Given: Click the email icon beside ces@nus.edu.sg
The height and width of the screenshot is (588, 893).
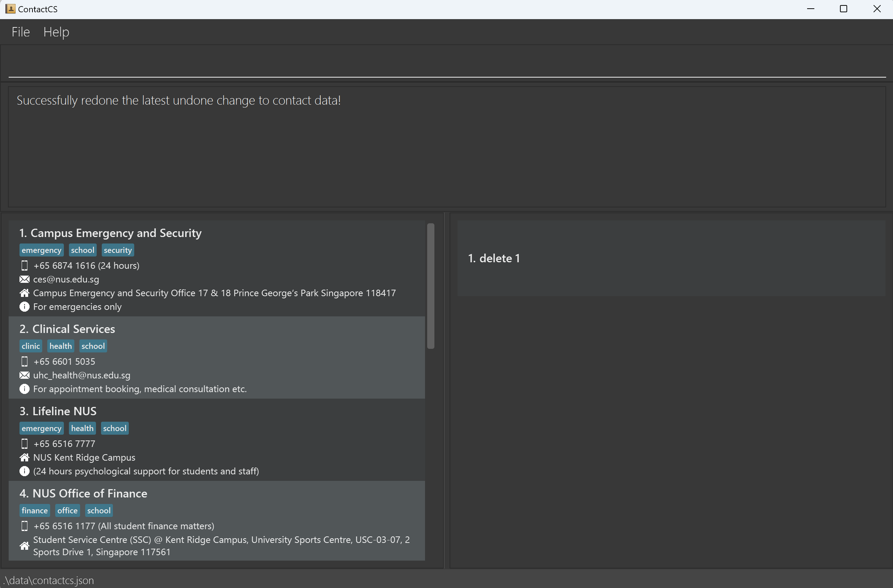Looking at the screenshot, I should [25, 279].
